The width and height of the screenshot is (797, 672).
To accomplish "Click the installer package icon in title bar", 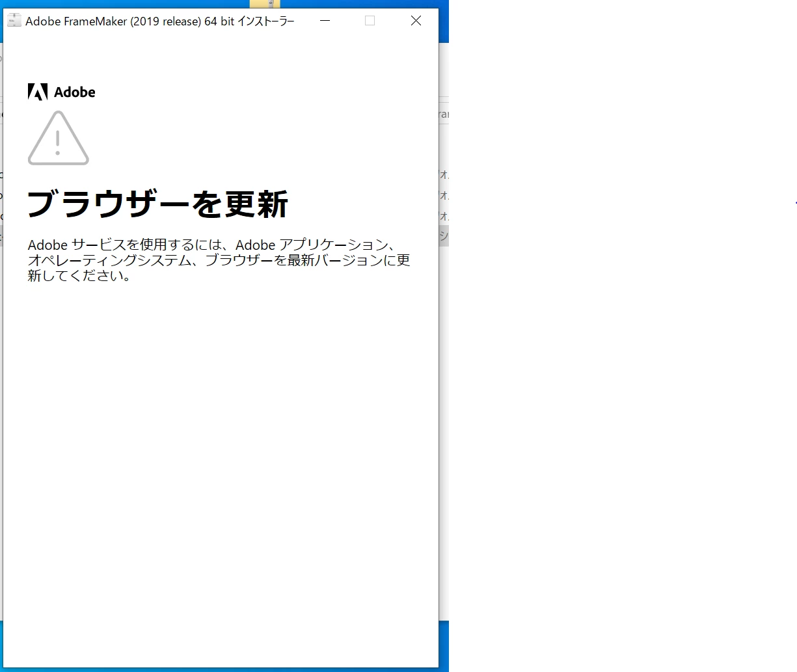I will point(14,21).
